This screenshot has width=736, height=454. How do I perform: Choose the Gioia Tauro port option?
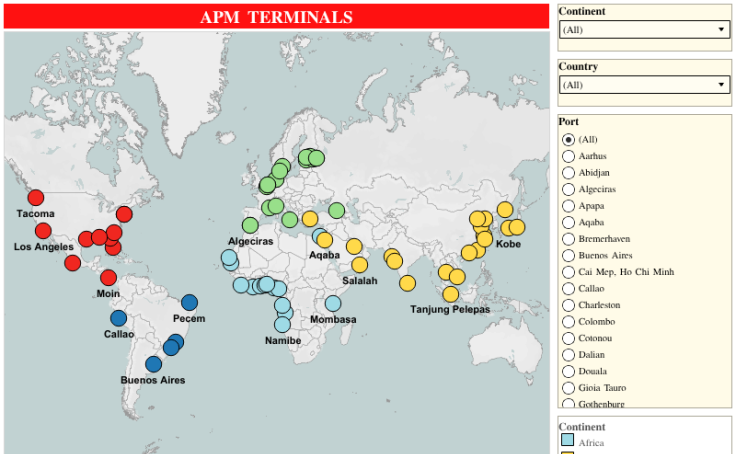[569, 388]
